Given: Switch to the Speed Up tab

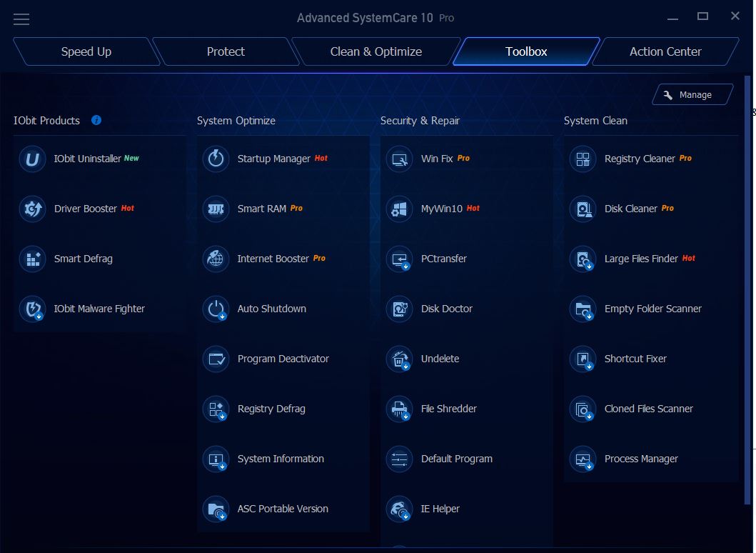Looking at the screenshot, I should (86, 51).
